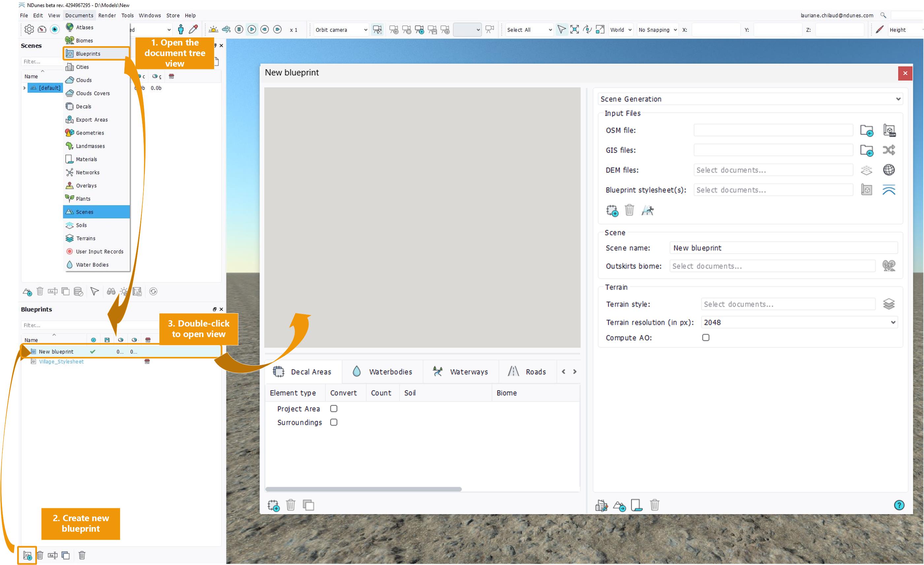Click the play simulation button in toolbar
The width and height of the screenshot is (924, 565).
[x=252, y=30]
